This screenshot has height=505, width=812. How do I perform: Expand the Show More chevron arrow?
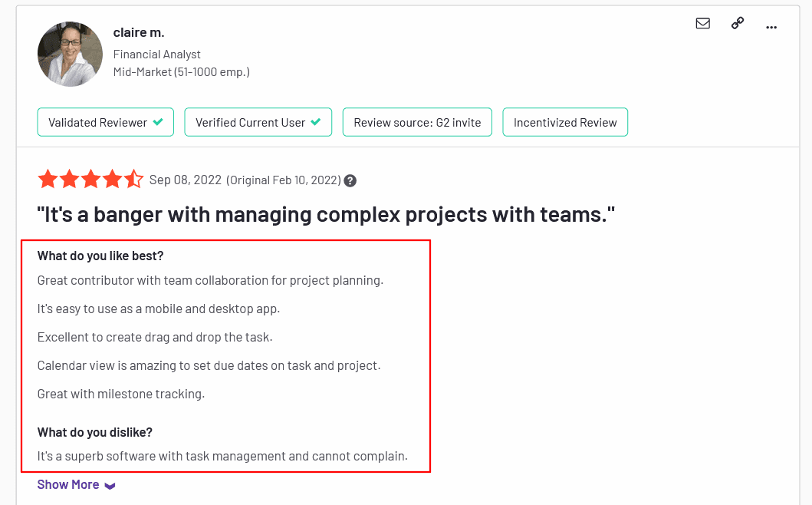(110, 486)
